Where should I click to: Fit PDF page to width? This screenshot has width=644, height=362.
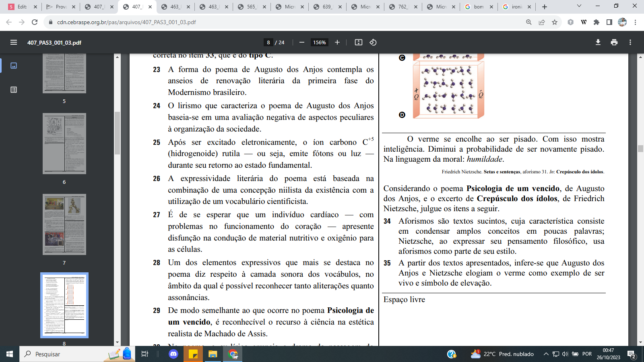point(359,42)
